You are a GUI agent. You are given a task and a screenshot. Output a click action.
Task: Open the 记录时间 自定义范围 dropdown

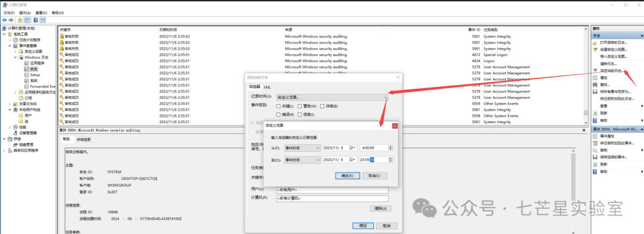tap(332, 97)
